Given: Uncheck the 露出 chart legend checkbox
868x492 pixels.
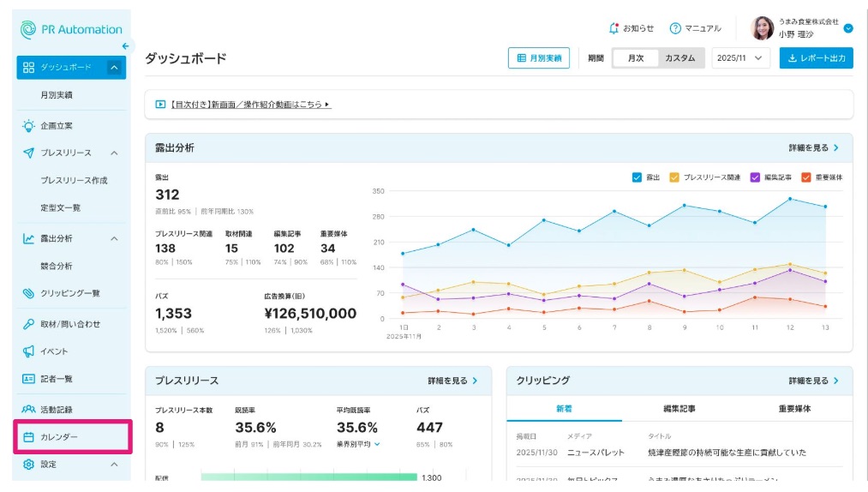Looking at the screenshot, I should point(637,177).
